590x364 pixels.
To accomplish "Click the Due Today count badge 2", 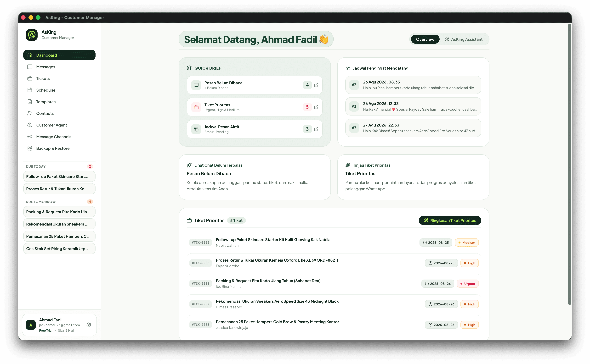I will [x=90, y=166].
